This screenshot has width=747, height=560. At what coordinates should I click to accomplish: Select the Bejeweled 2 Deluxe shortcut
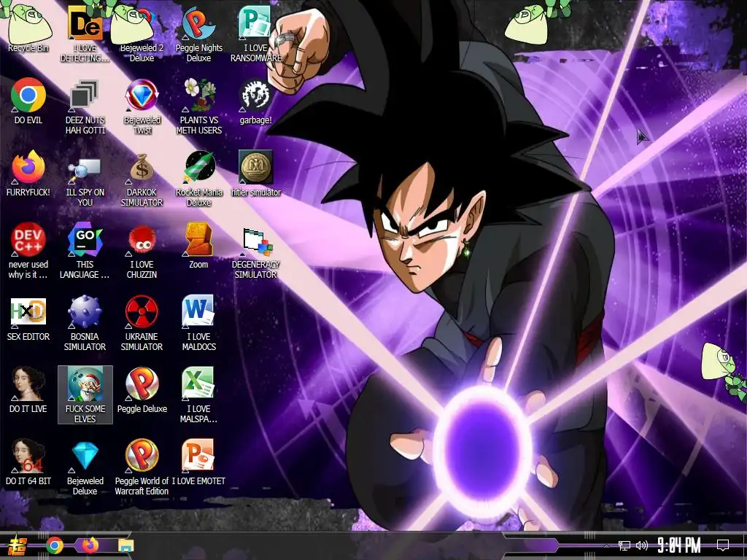(x=142, y=34)
